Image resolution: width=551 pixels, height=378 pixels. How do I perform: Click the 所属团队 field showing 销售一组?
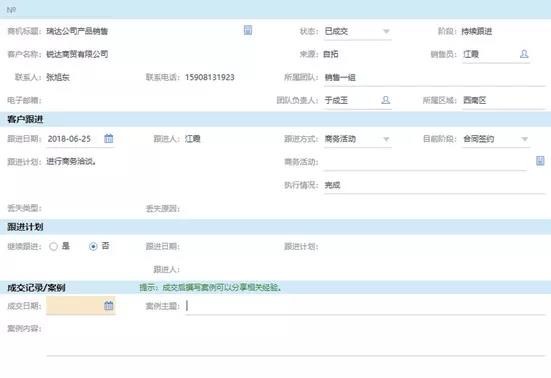[434, 77]
